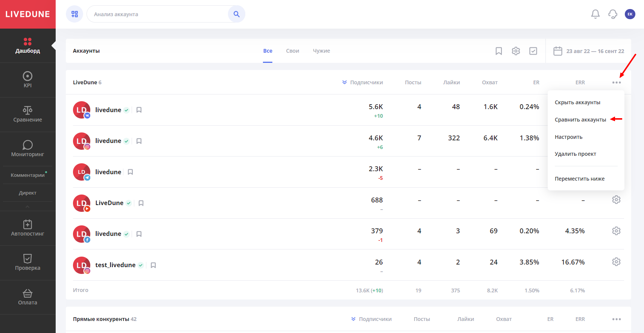Sort Прямые конкуренты by Подписчики
The height and width of the screenshot is (333, 644).
(x=371, y=319)
